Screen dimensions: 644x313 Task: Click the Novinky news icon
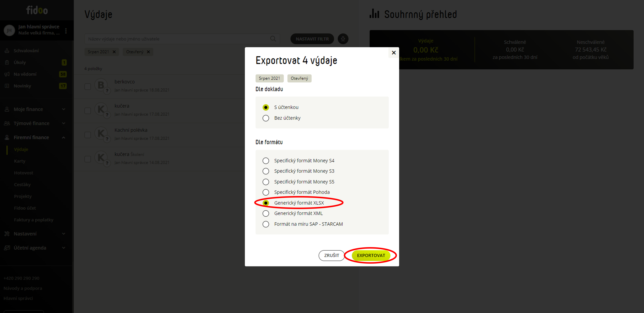[7, 86]
